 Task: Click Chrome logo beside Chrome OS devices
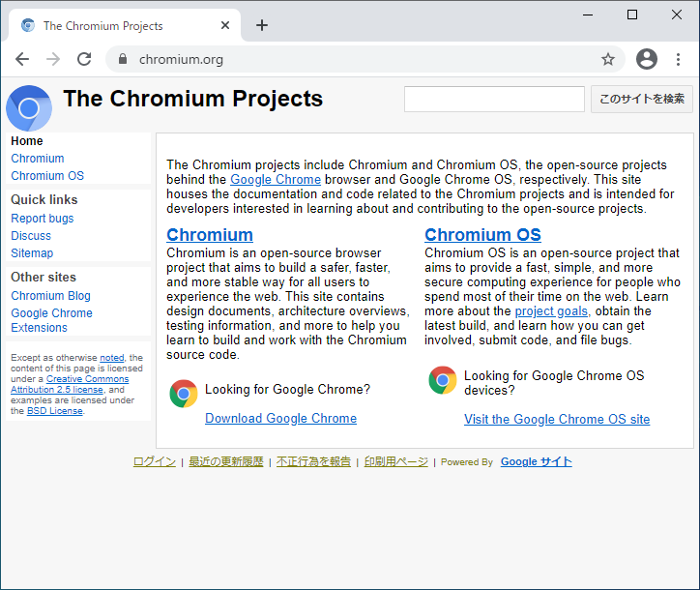pos(443,380)
